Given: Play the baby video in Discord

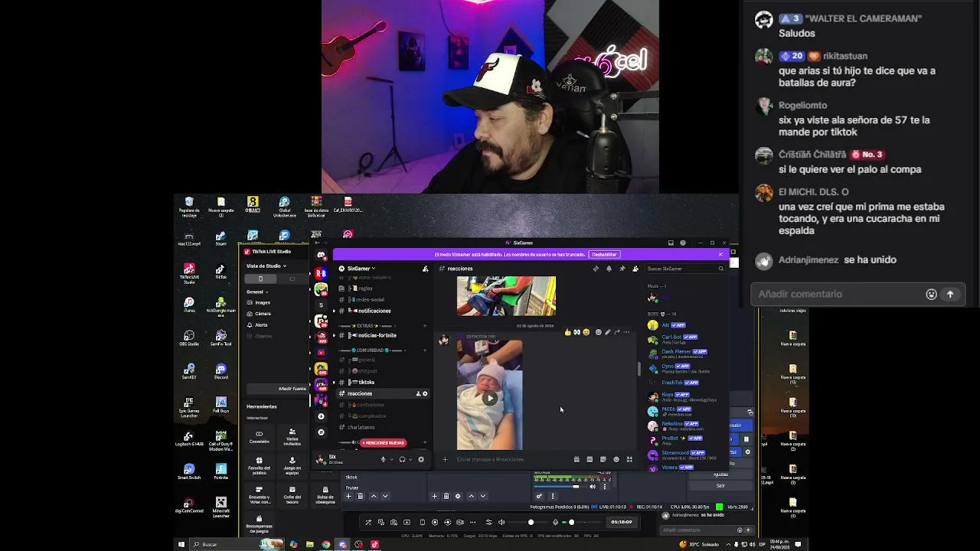Looking at the screenshot, I should pos(490,398).
